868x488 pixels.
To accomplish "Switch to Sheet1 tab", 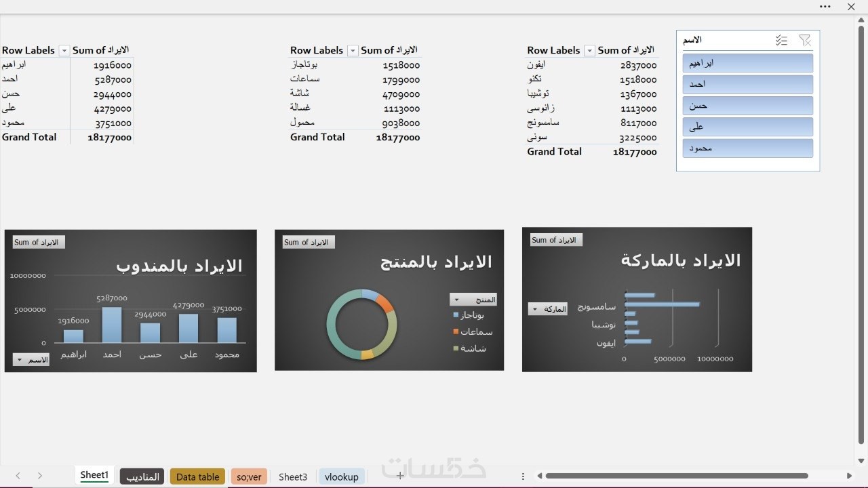I will click(94, 476).
